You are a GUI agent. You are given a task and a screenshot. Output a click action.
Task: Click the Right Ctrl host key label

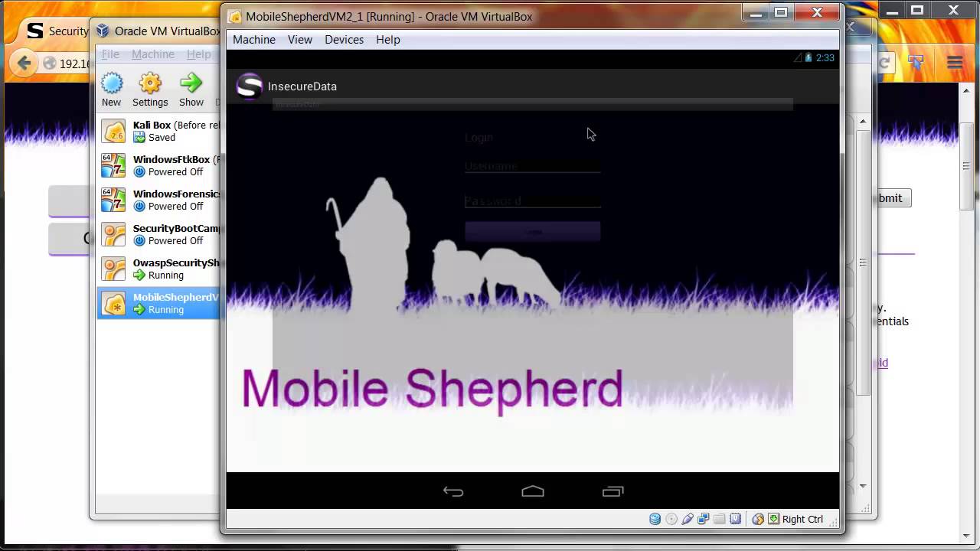click(x=802, y=519)
